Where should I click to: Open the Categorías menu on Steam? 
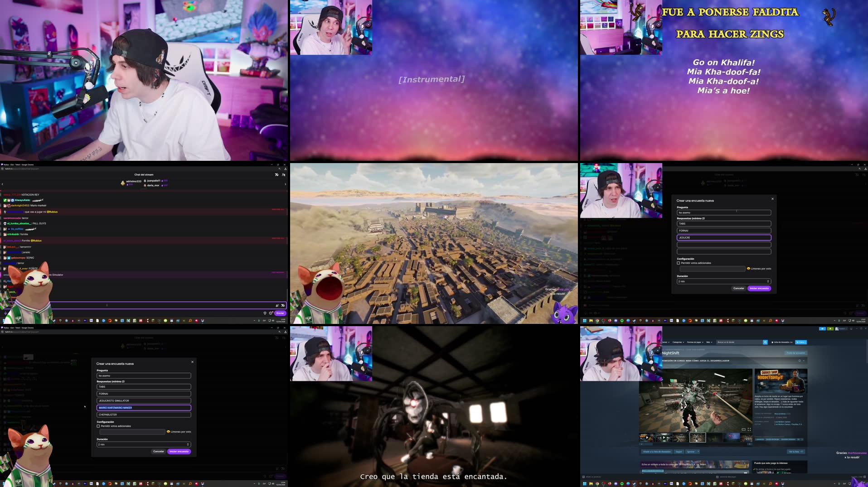[677, 342]
